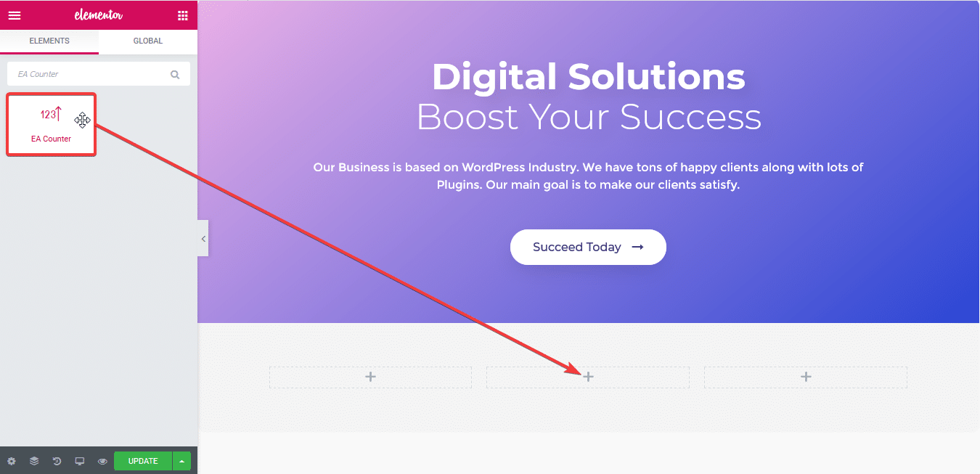980x474 pixels.
Task: Expand the save options arrow
Action: [181, 461]
